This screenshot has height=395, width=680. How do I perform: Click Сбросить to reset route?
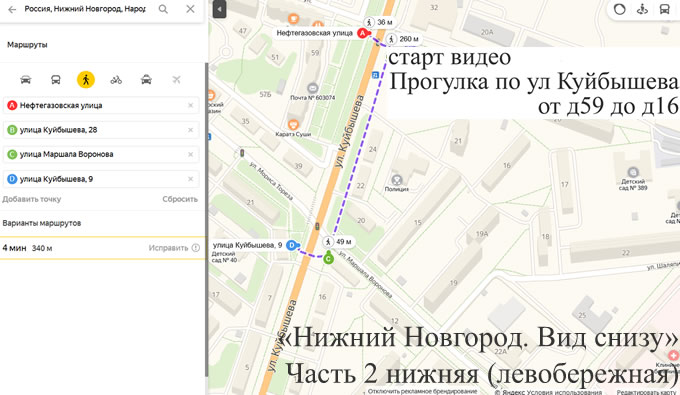point(180,199)
